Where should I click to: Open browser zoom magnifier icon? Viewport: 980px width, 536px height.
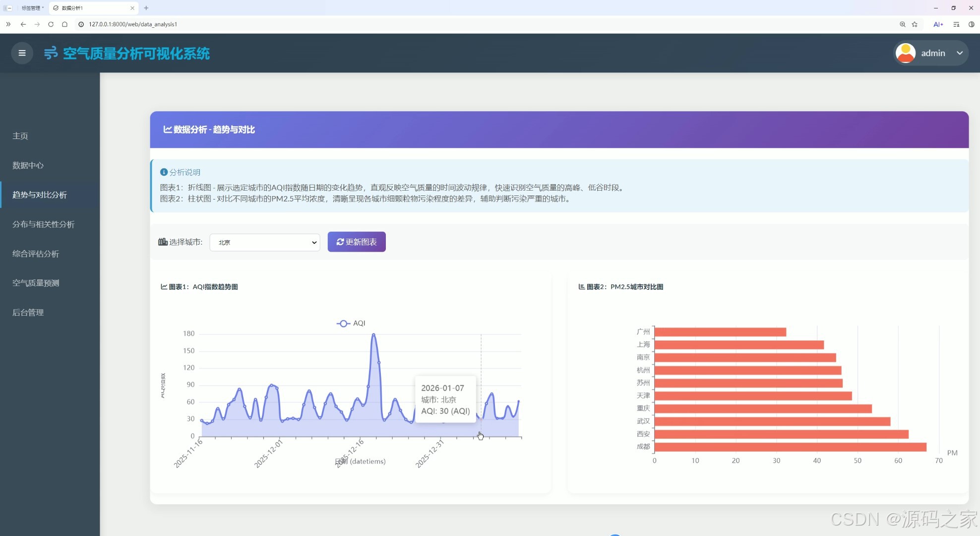pos(902,24)
